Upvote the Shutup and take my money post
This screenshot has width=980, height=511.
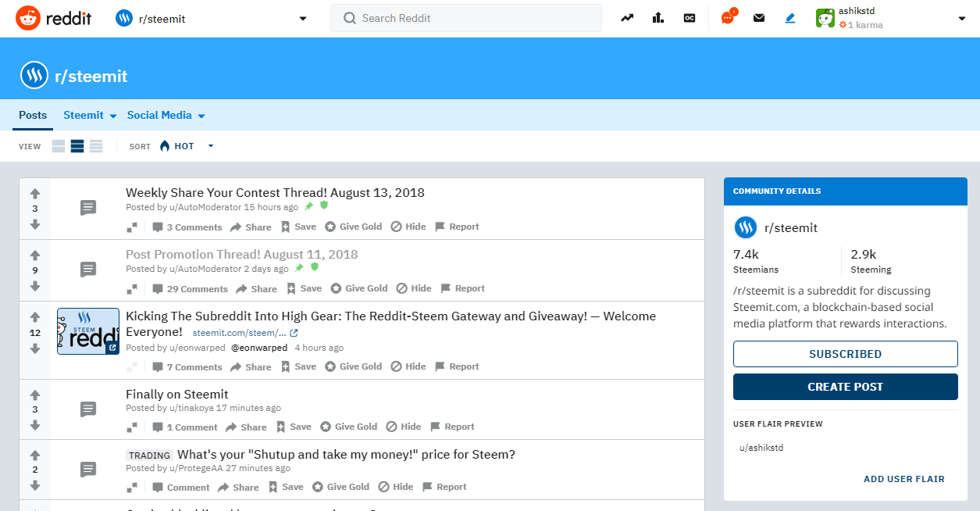pos(35,454)
